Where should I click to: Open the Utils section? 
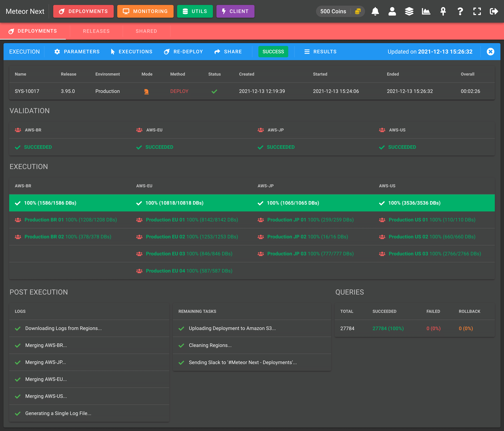(195, 11)
